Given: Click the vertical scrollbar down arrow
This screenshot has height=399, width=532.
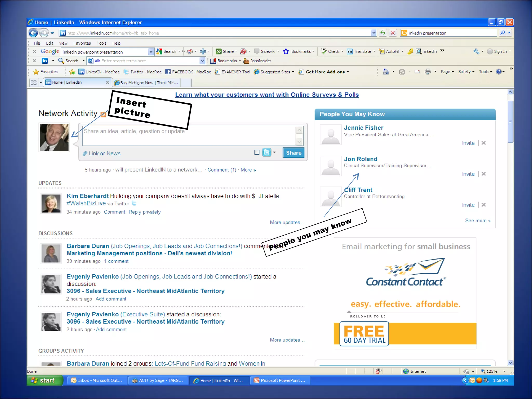Looking at the screenshot, I should click(510, 363).
